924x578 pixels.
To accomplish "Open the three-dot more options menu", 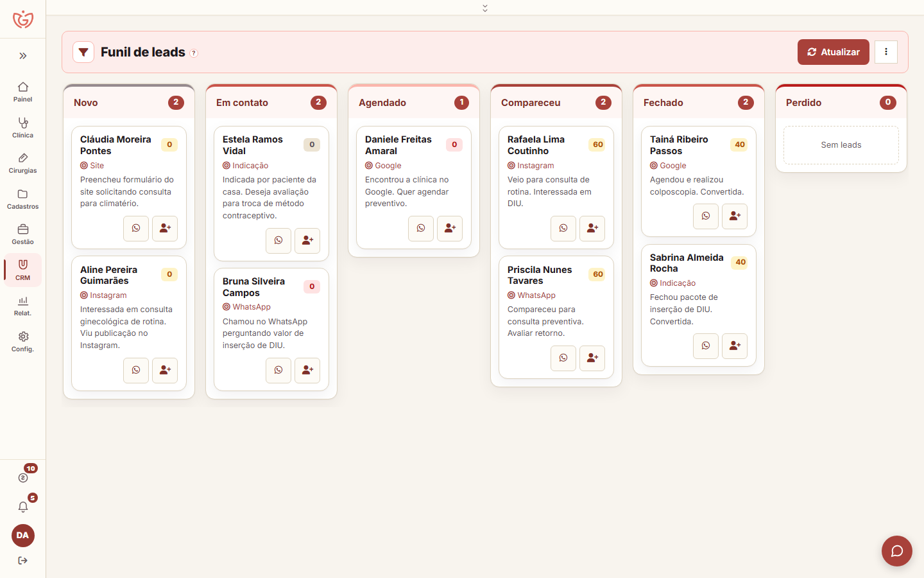I will point(886,52).
